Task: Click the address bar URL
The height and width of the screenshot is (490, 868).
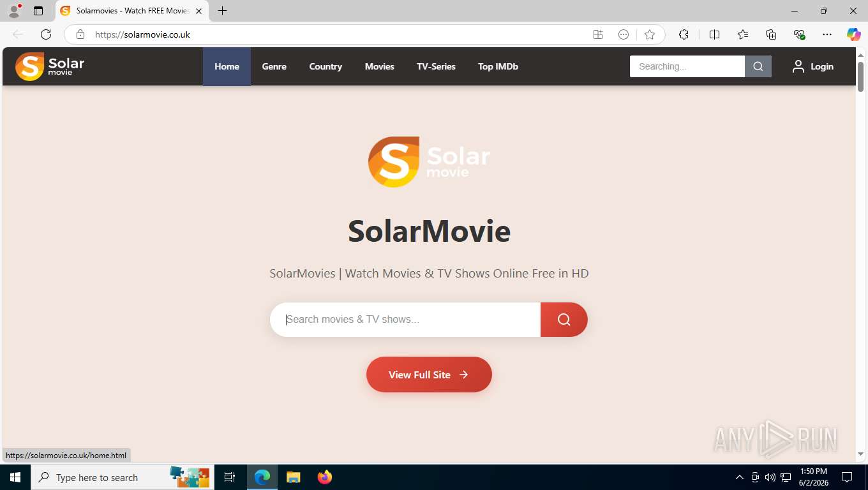Action: 142,34
